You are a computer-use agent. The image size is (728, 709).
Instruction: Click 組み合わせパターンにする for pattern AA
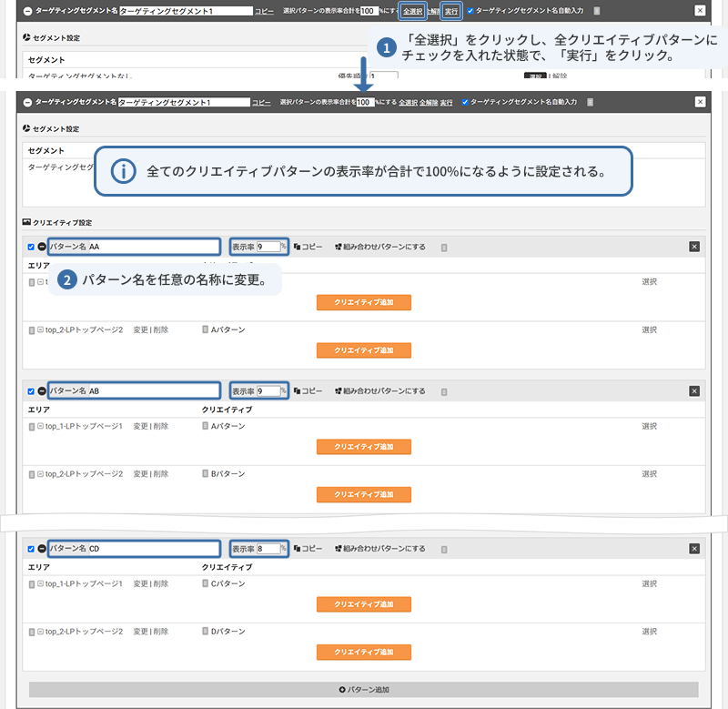point(380,247)
